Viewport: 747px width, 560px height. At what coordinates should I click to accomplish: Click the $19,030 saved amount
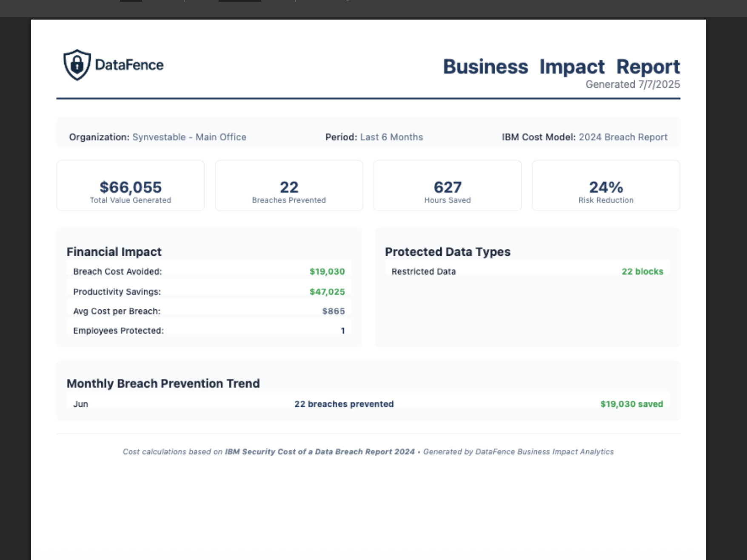[x=632, y=404]
